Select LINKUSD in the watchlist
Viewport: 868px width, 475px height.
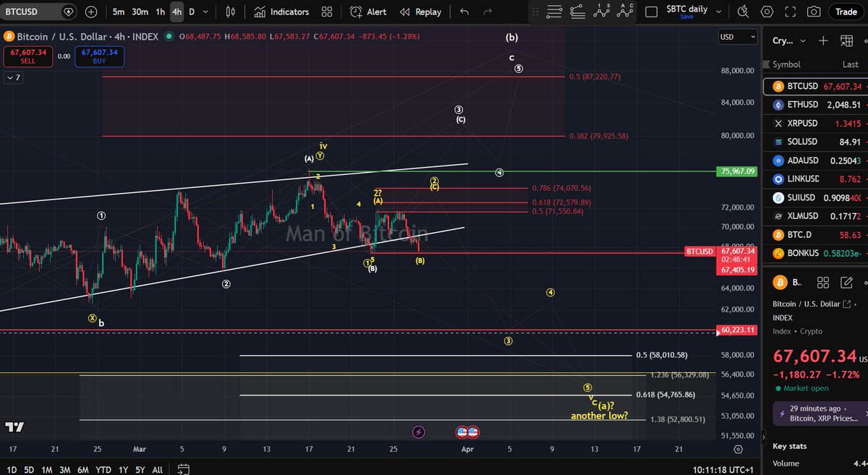(x=815, y=179)
